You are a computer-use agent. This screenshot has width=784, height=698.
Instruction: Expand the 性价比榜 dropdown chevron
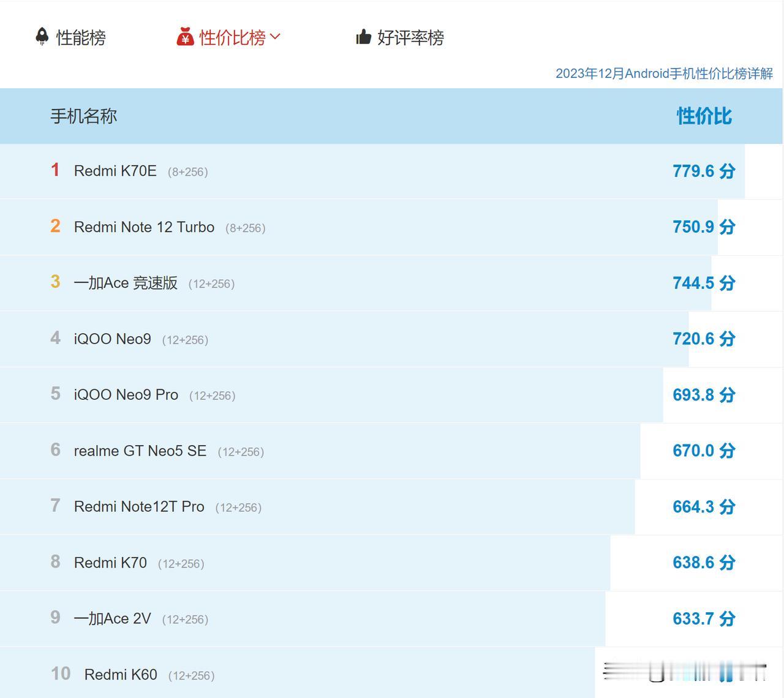pos(274,37)
